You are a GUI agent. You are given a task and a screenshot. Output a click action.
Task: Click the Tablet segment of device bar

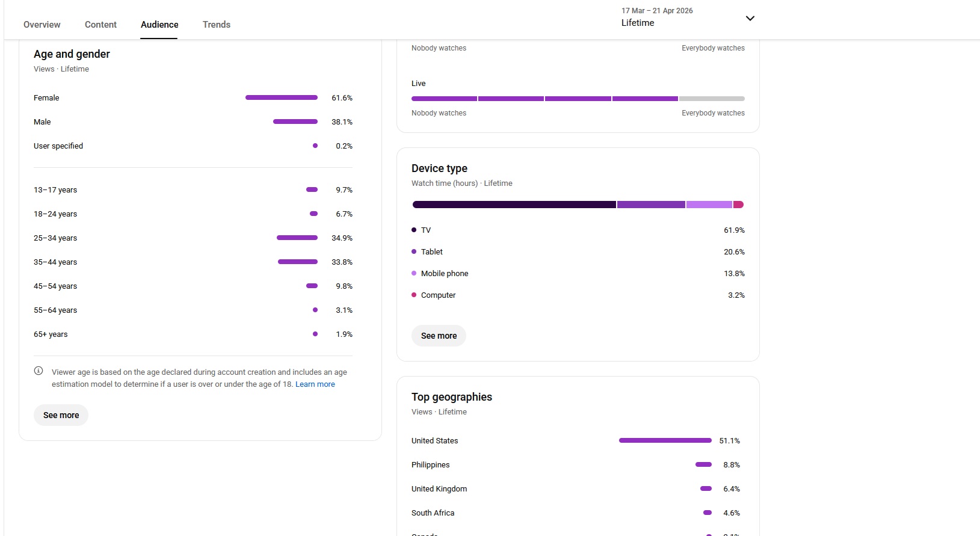[x=651, y=205]
